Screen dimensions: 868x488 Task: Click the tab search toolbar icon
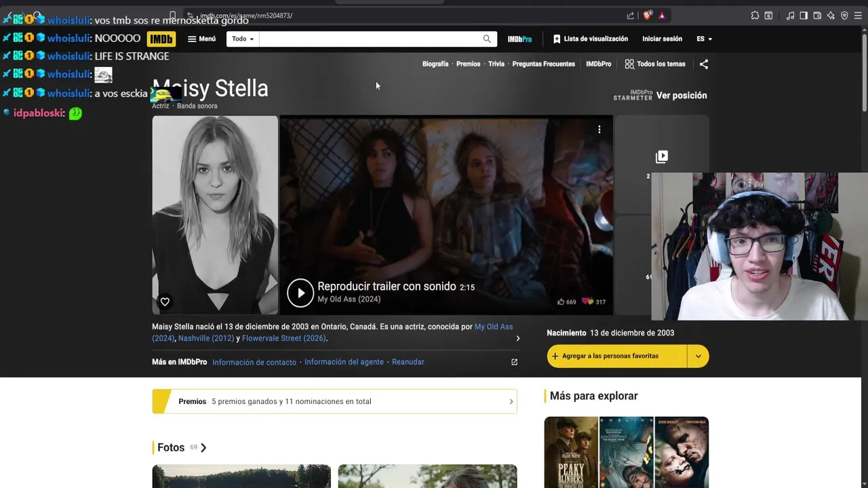(768, 16)
